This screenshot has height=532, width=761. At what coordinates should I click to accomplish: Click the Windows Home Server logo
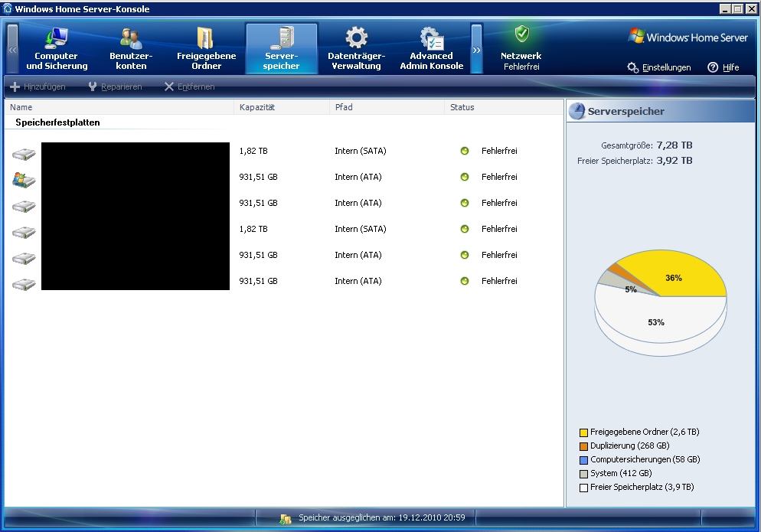pyautogui.click(x=688, y=37)
